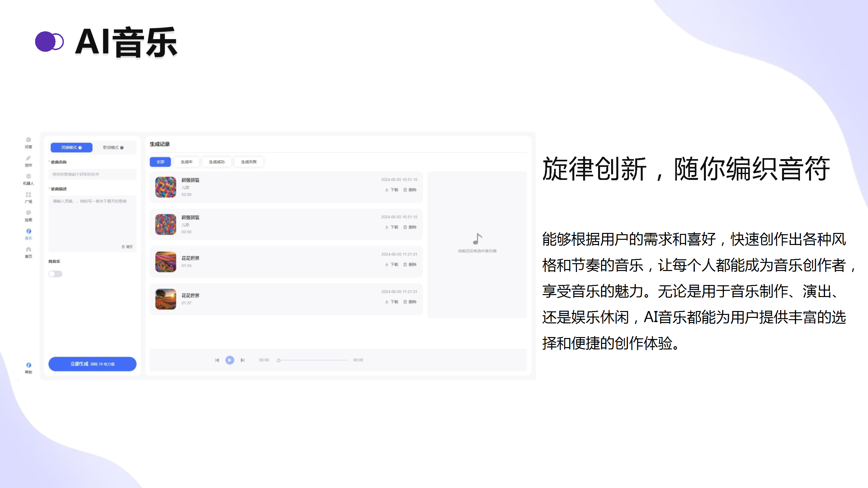
Task: Filter records by 生成失败
Action: point(249,162)
